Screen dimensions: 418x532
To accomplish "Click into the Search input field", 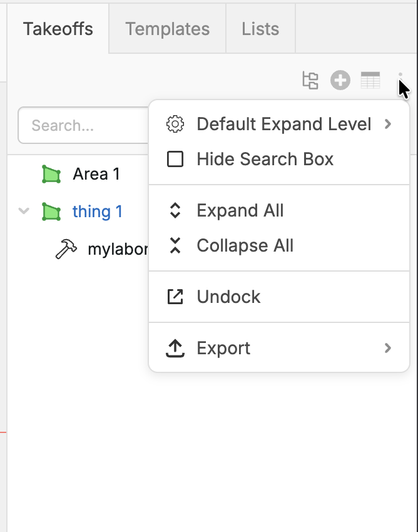I will tap(81, 126).
